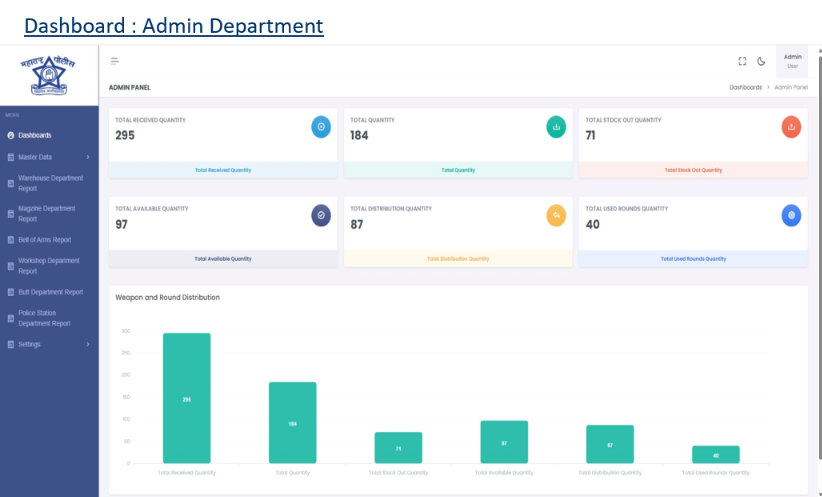
Task: Click Magzine Department Report sidebar icon
Action: (10, 214)
